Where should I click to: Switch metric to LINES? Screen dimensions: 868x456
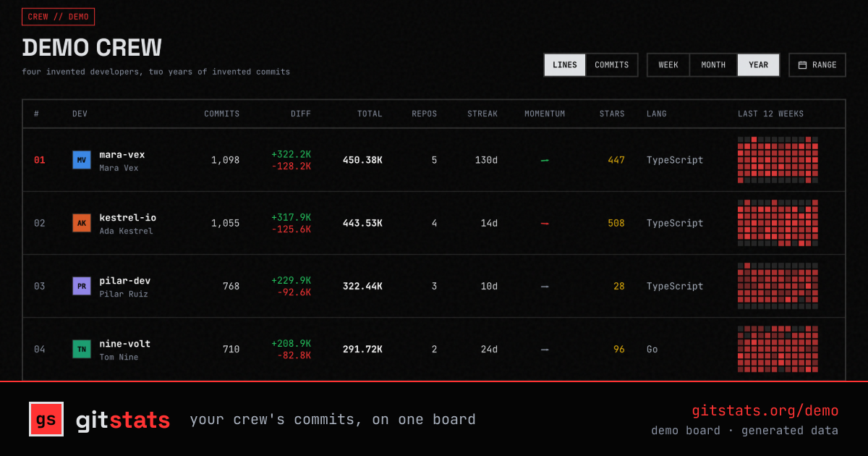565,65
